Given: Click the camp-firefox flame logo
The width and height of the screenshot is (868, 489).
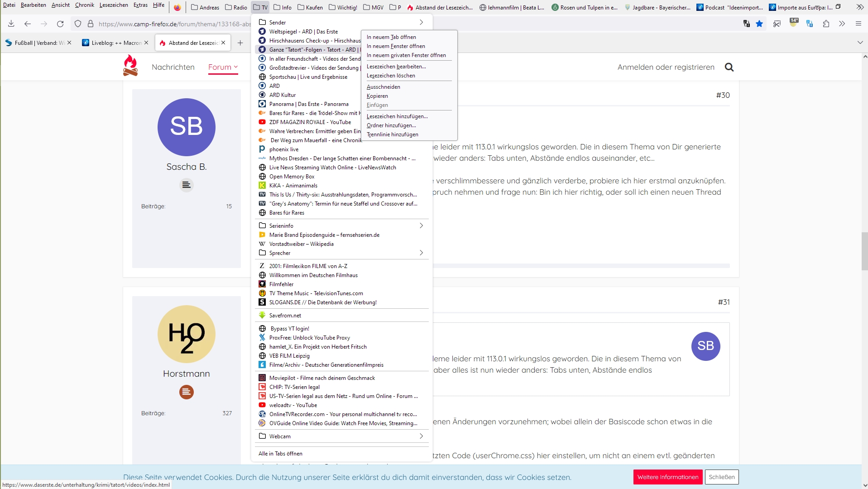Looking at the screenshot, I should click(x=130, y=66).
